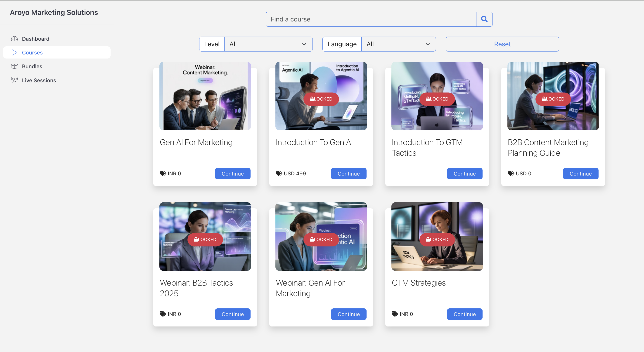Open the Language filter dropdown
644x352 pixels.
coord(398,44)
